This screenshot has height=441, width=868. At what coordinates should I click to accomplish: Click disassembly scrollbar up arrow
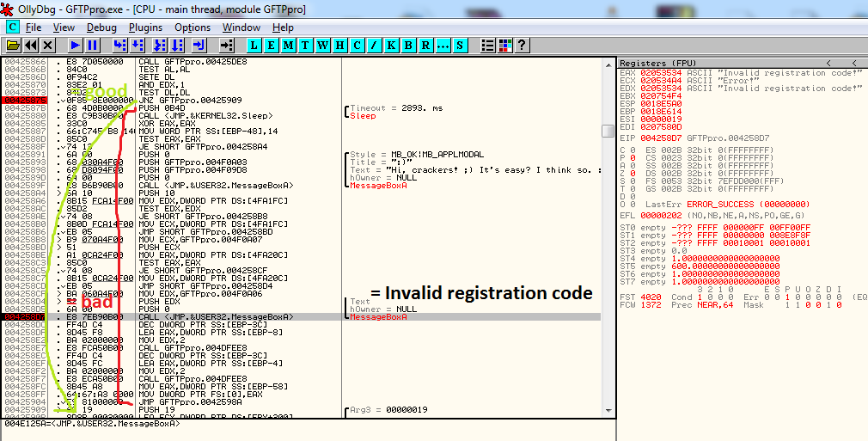point(608,64)
